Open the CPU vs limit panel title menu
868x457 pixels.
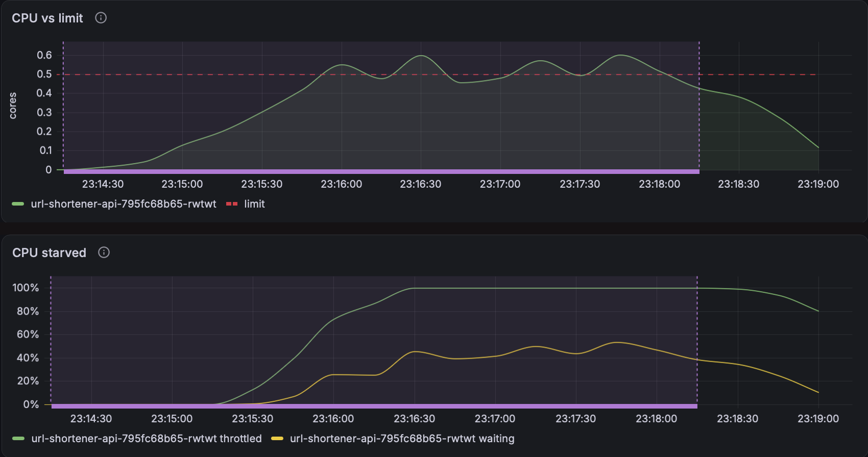(47, 18)
